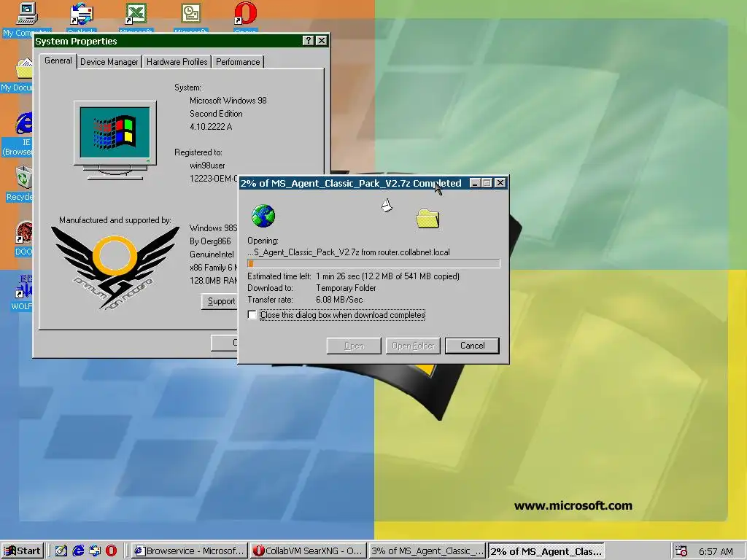Launch Internet Explorer from quick launch
This screenshot has width=747, height=560.
pos(78,551)
